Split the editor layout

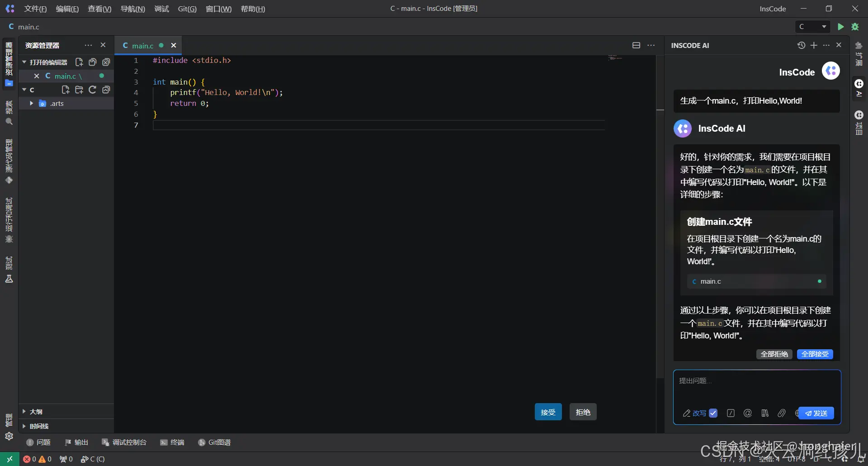pyautogui.click(x=636, y=45)
